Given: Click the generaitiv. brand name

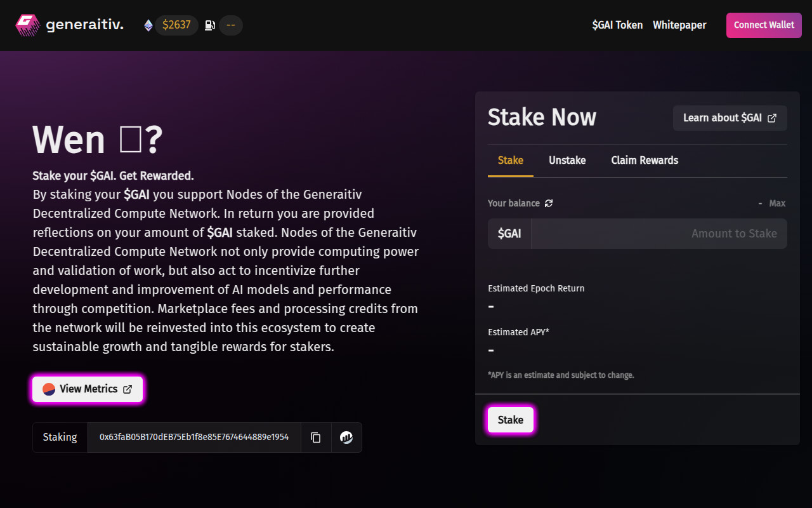Looking at the screenshot, I should coord(84,25).
